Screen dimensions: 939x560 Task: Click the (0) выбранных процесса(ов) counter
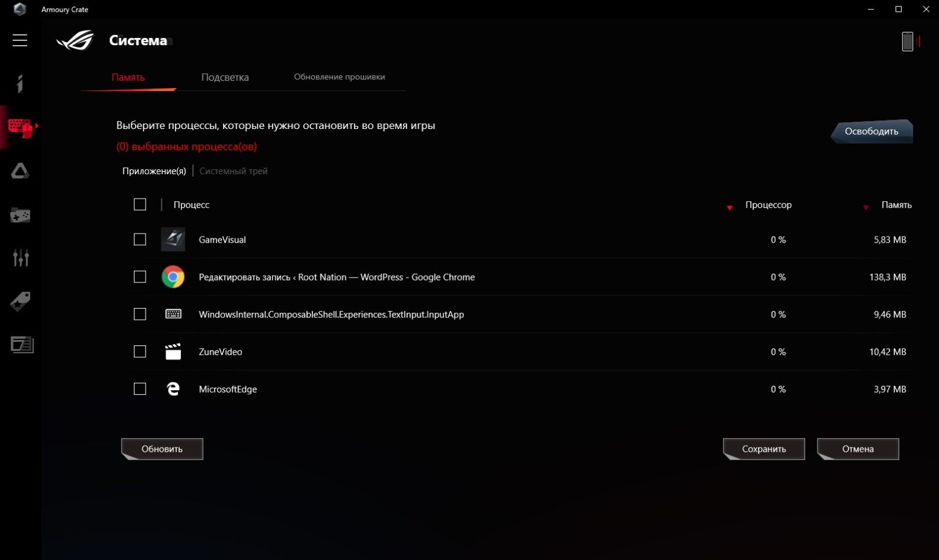pos(186,147)
